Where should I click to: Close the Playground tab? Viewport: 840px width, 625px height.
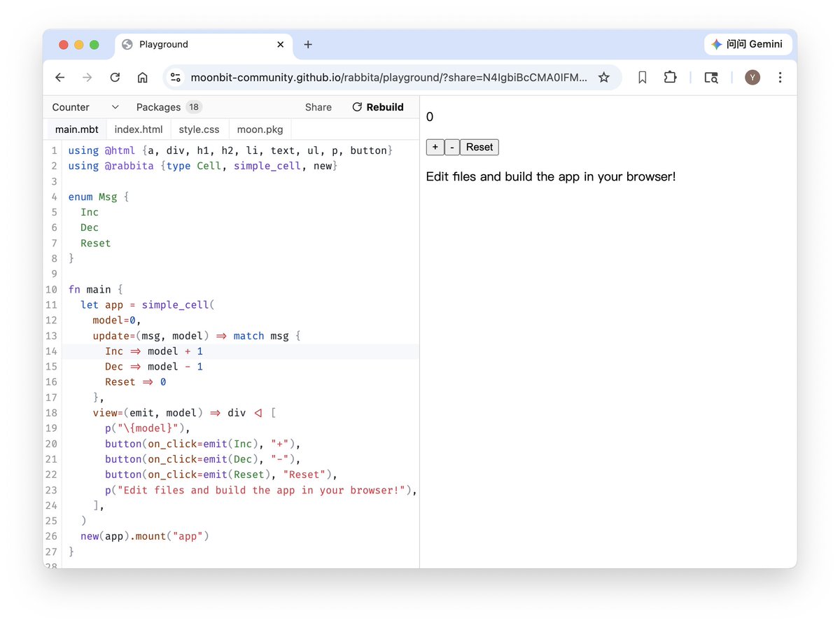pyautogui.click(x=281, y=44)
